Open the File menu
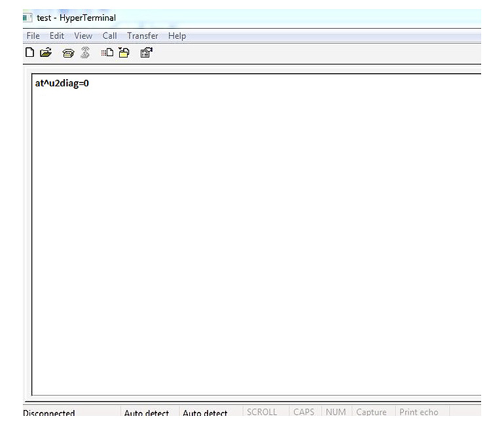The height and width of the screenshot is (425, 504). pos(33,35)
